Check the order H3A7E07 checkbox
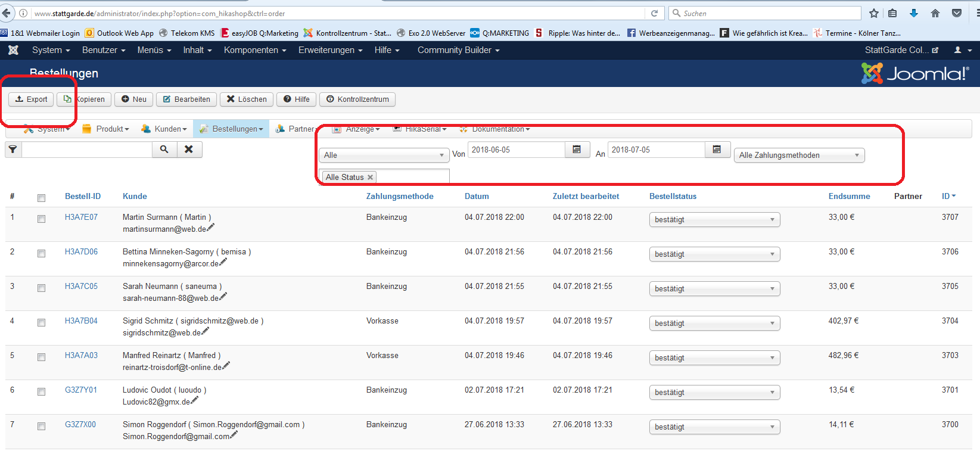 [41, 219]
